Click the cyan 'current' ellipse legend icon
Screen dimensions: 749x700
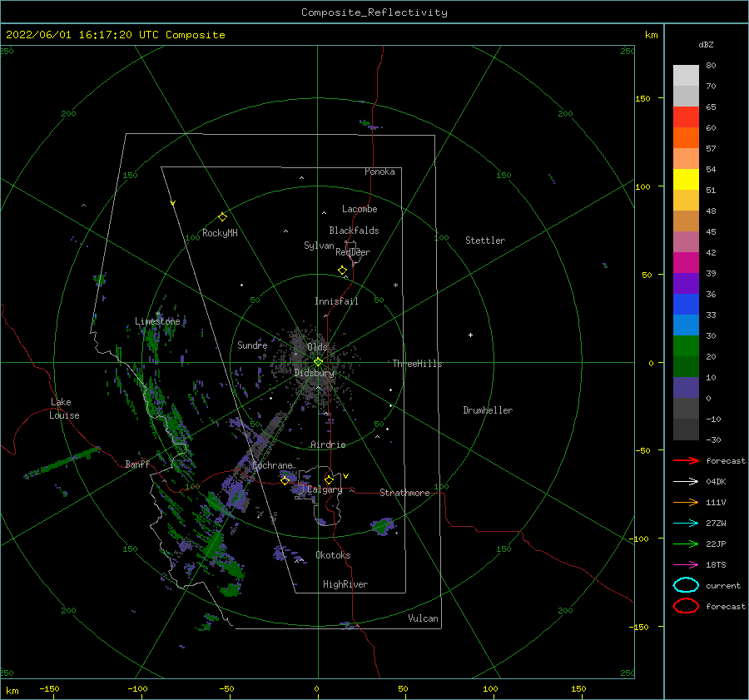click(686, 585)
